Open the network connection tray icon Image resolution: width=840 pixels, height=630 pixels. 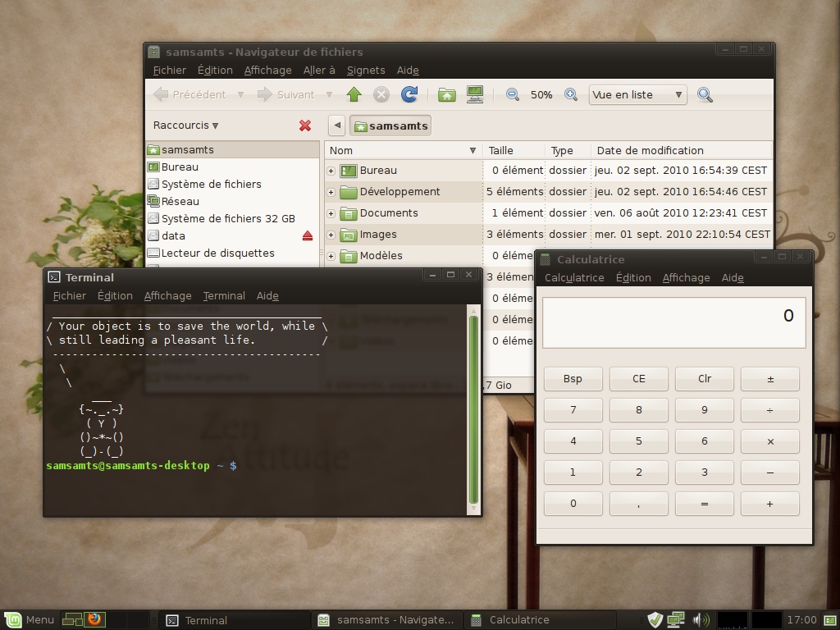(676, 620)
